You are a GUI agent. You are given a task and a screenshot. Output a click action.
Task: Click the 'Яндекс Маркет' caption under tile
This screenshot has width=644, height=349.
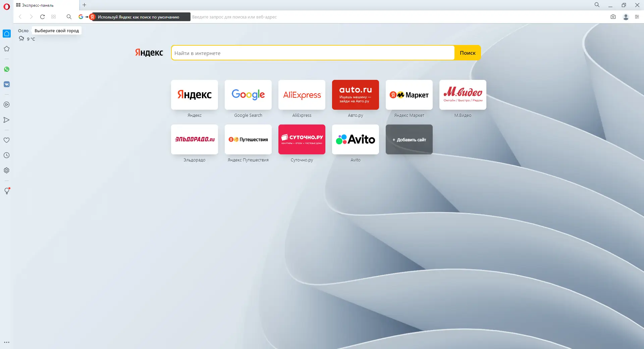pos(409,115)
